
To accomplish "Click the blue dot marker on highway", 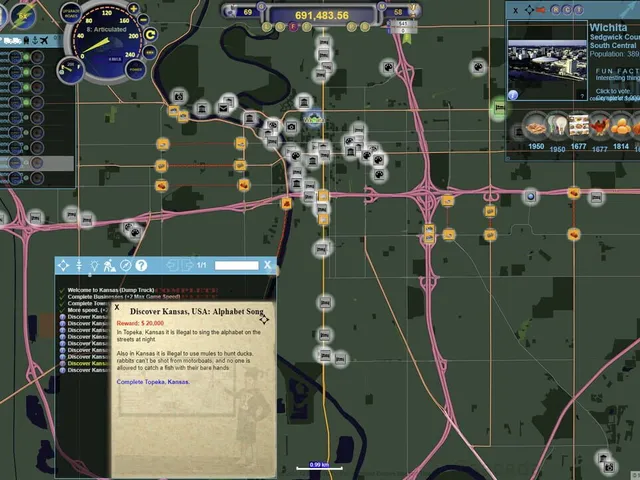I will coord(531,196).
